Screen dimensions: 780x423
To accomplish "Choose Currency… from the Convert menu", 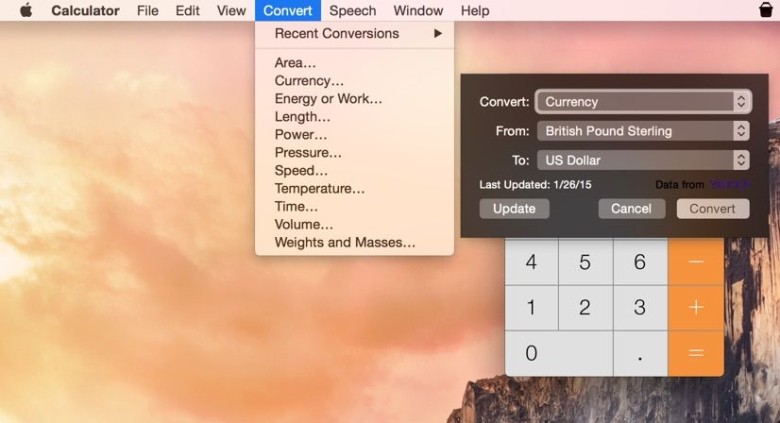I will click(354, 81).
